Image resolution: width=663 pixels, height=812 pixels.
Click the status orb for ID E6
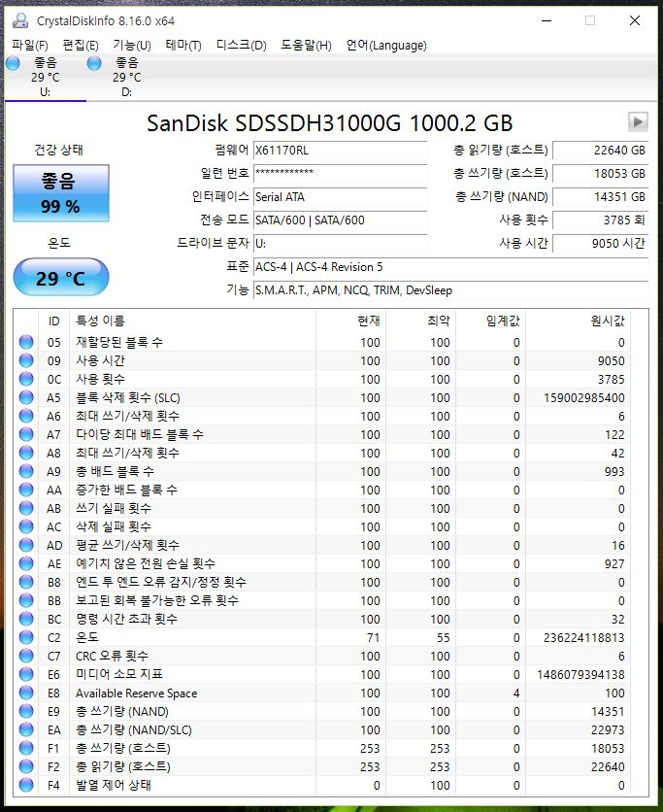point(26,674)
